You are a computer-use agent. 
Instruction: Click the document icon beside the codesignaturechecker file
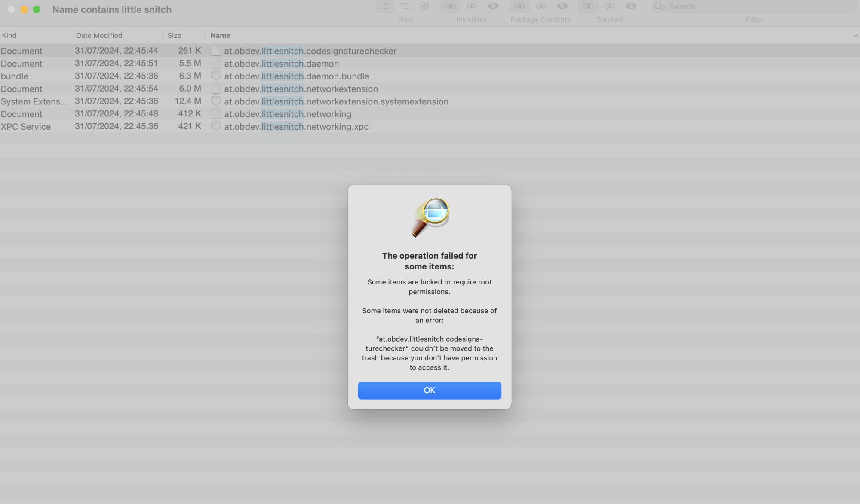[216, 51]
